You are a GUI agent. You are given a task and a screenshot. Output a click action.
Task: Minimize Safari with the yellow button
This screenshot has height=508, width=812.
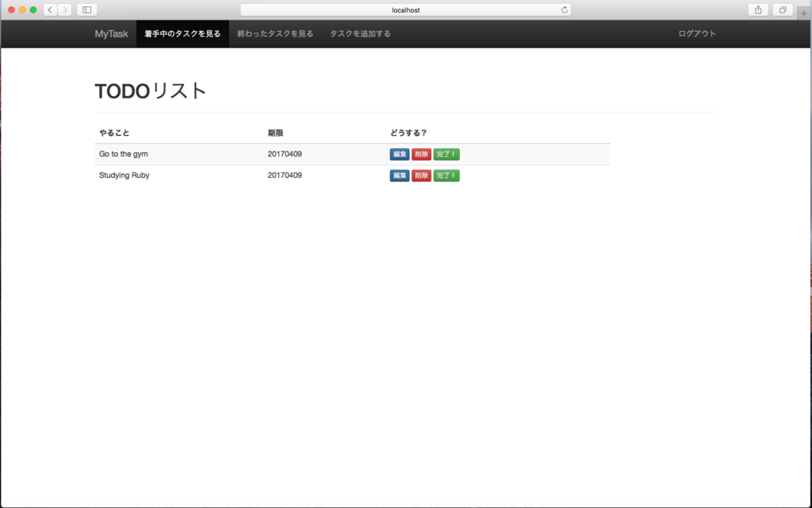click(x=22, y=10)
